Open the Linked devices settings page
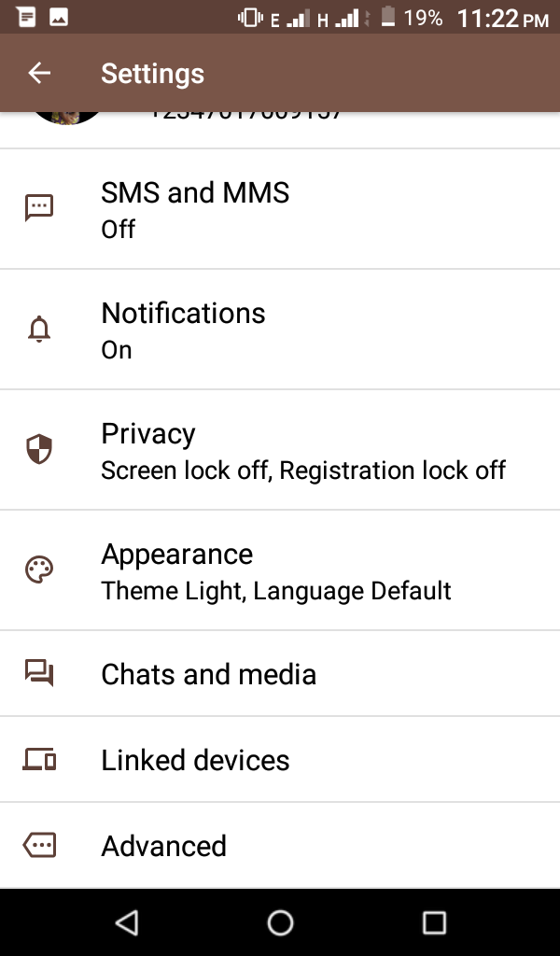560x956 pixels. click(280, 759)
